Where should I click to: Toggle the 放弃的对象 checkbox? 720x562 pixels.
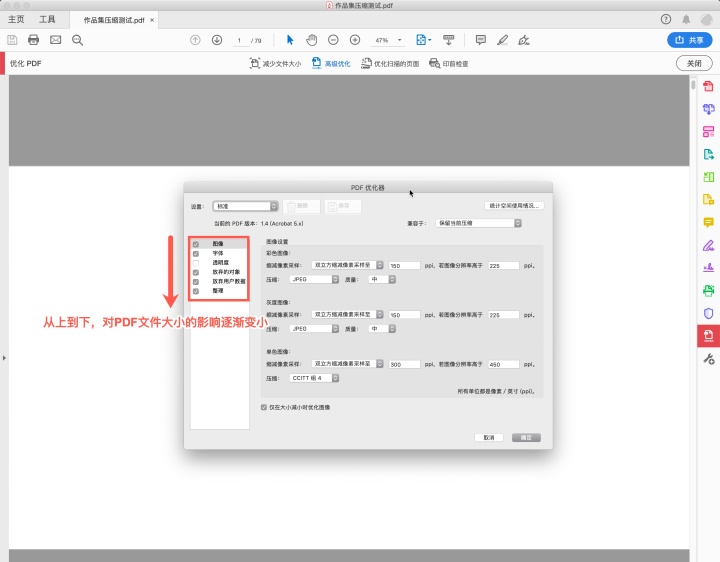coord(196,272)
